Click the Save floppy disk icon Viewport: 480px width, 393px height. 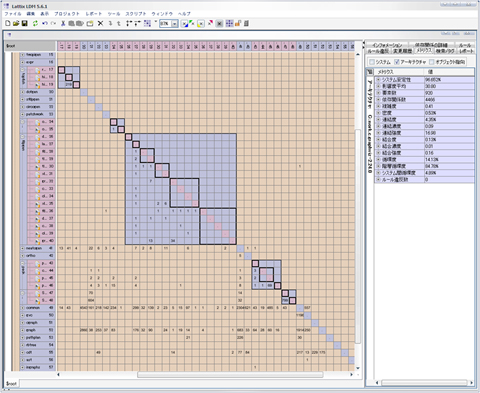(x=24, y=23)
